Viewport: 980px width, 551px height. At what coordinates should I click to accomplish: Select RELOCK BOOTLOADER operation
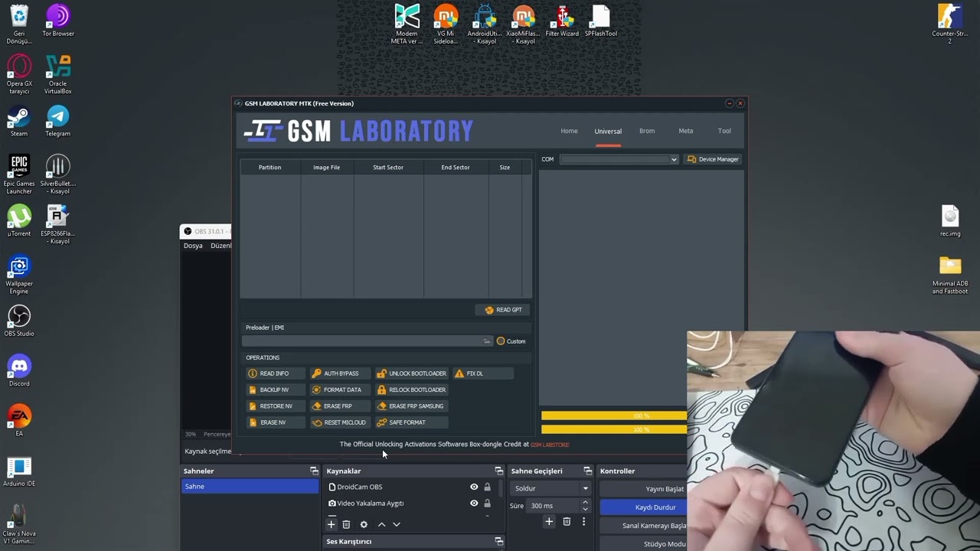(x=411, y=390)
